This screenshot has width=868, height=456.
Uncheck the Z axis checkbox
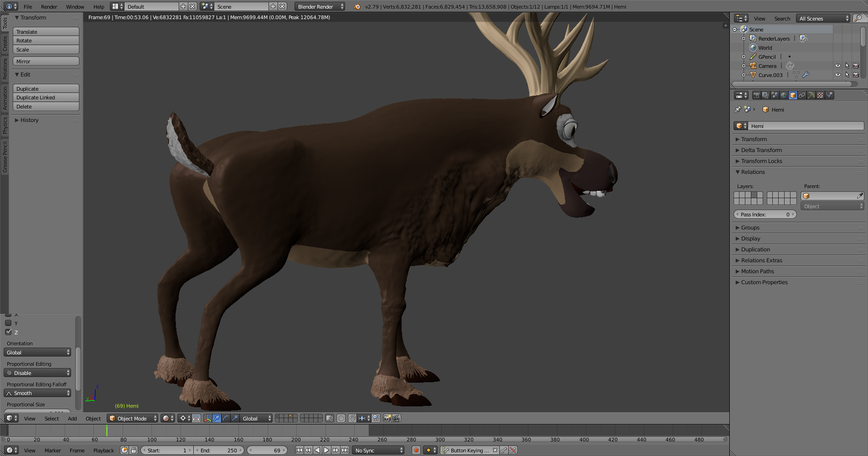click(8, 332)
